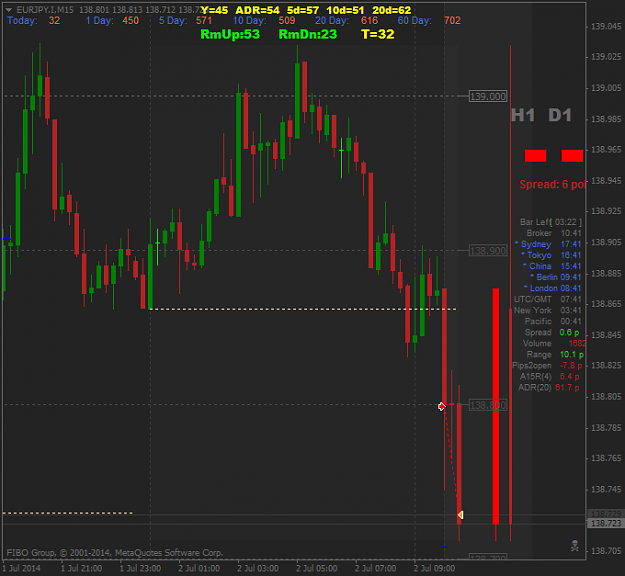Click the 5d=57 indicator label

click(303, 10)
